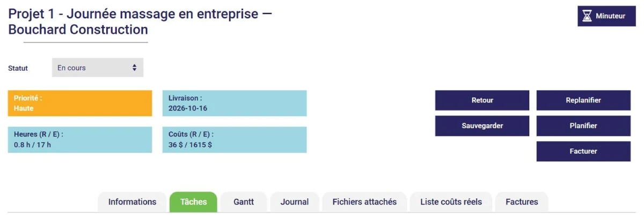Click the orange Priorité Haute box
The image size is (644, 217).
[x=80, y=103]
